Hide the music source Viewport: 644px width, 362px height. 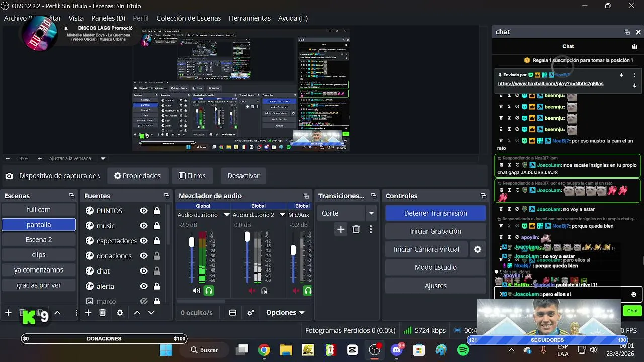point(144,226)
